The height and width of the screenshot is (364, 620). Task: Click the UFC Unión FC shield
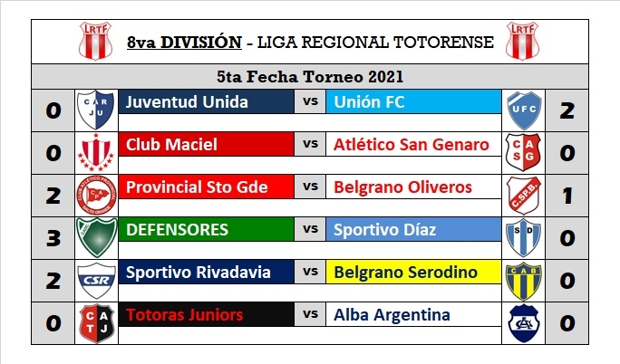pyautogui.click(x=524, y=110)
